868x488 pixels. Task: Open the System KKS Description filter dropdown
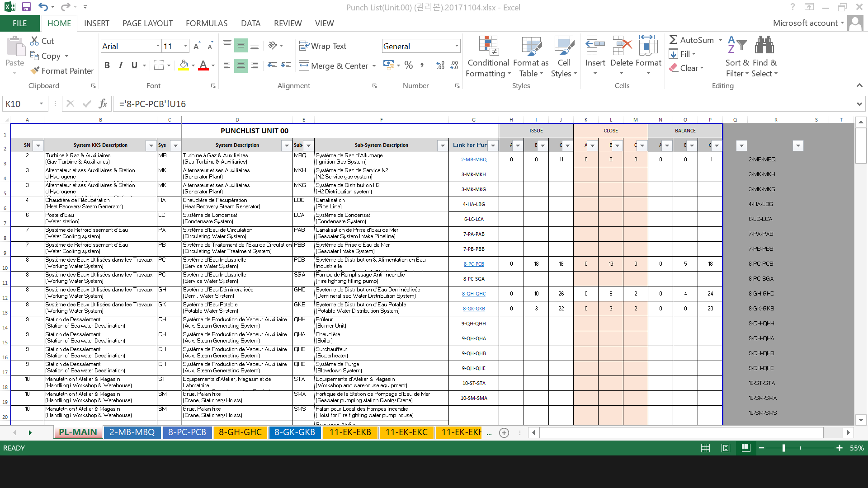(x=151, y=145)
